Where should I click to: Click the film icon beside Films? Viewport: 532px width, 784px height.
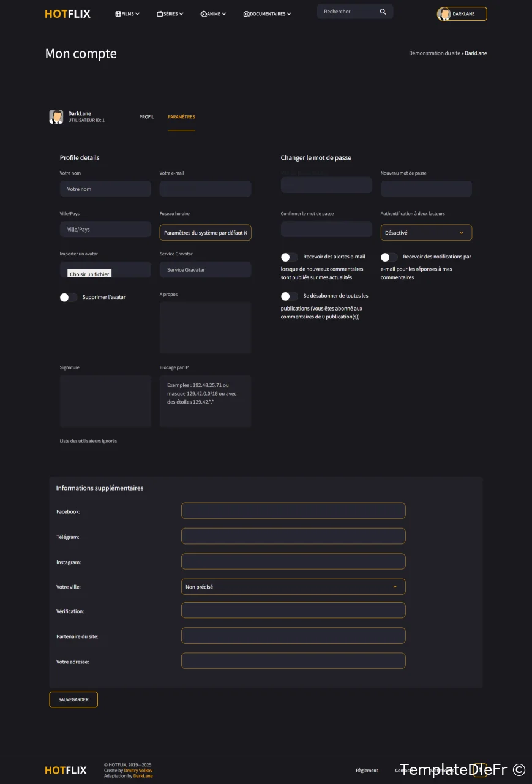click(118, 13)
